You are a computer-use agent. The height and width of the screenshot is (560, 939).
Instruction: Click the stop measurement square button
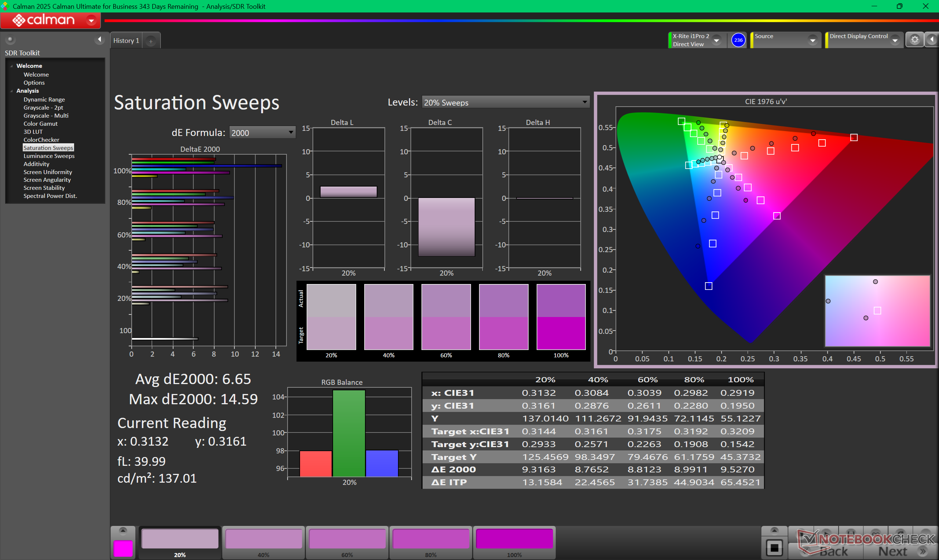[x=774, y=548]
